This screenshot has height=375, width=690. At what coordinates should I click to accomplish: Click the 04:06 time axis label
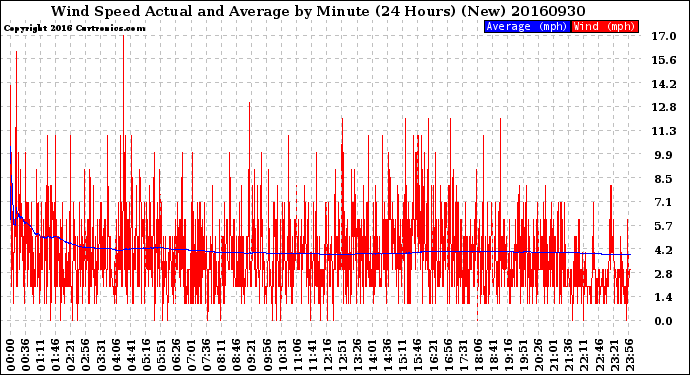116,355
